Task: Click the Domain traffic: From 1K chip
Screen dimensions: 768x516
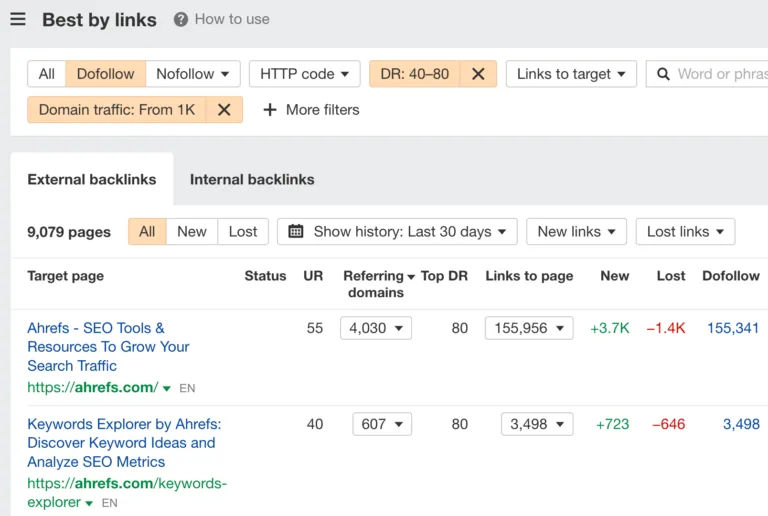Action: pos(117,110)
